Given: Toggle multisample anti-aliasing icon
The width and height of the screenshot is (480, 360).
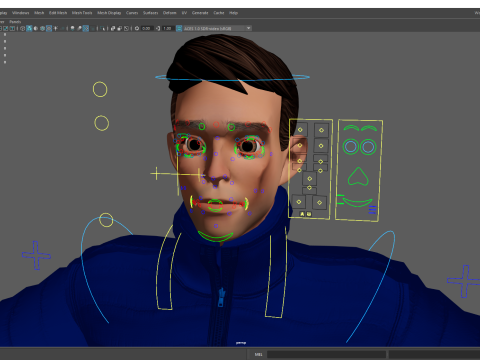Looking at the screenshot, I should (86, 28).
